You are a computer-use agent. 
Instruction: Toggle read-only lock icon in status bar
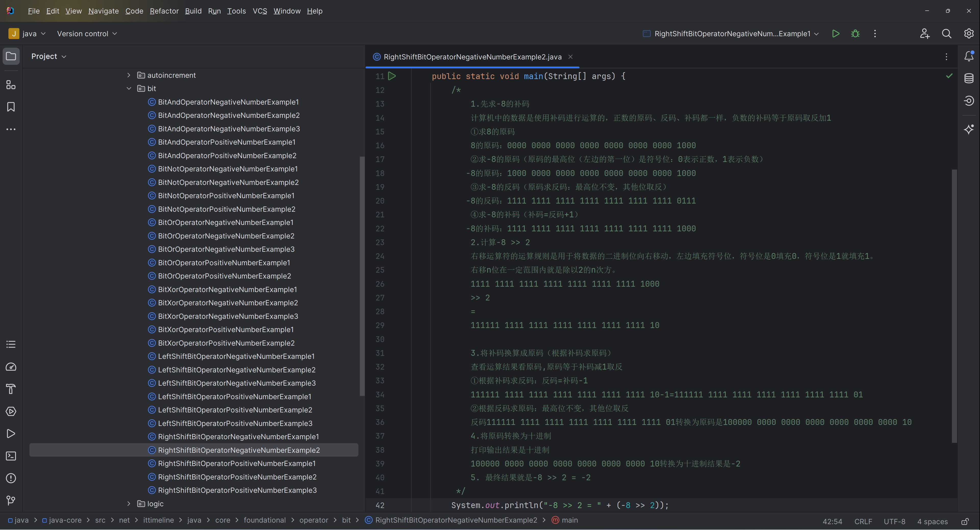[965, 521]
